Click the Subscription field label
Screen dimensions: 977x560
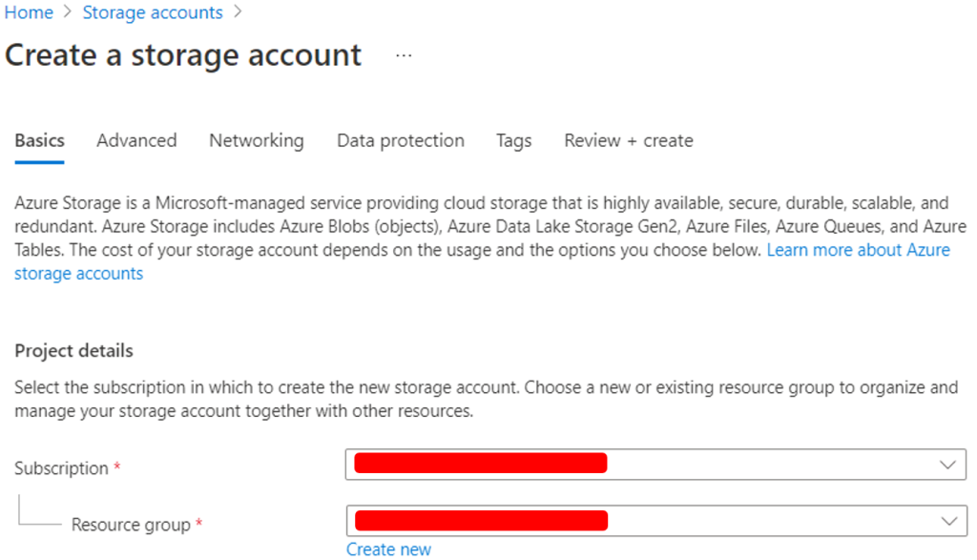click(61, 468)
